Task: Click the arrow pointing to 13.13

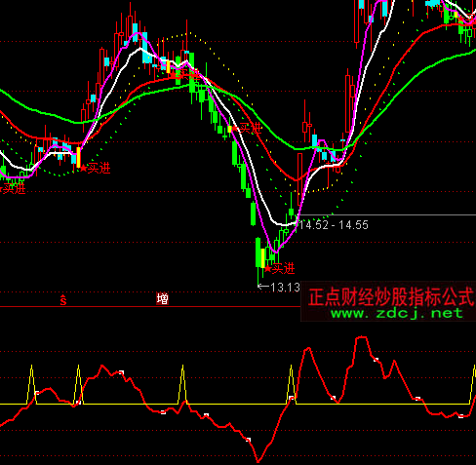Action: (x=263, y=287)
